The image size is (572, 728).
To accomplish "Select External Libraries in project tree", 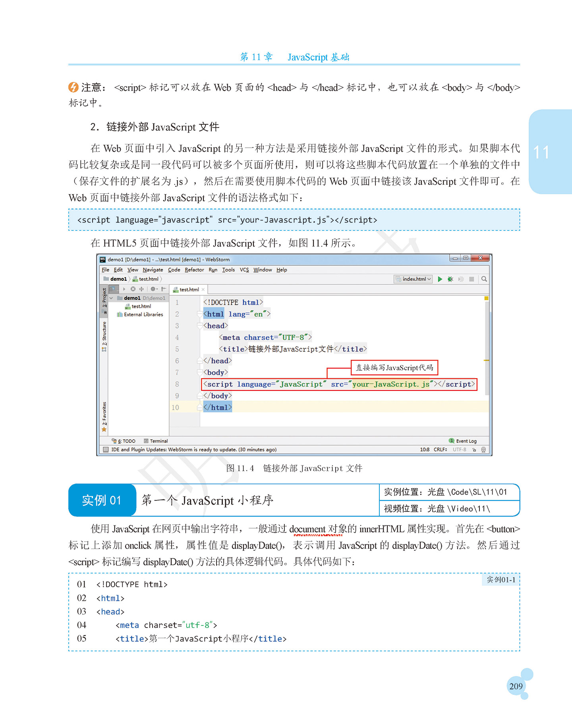I will tap(140, 315).
